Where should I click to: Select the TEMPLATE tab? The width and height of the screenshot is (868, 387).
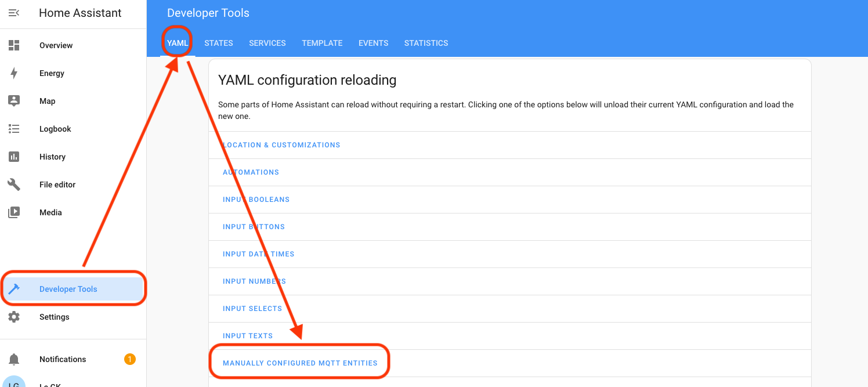point(322,43)
